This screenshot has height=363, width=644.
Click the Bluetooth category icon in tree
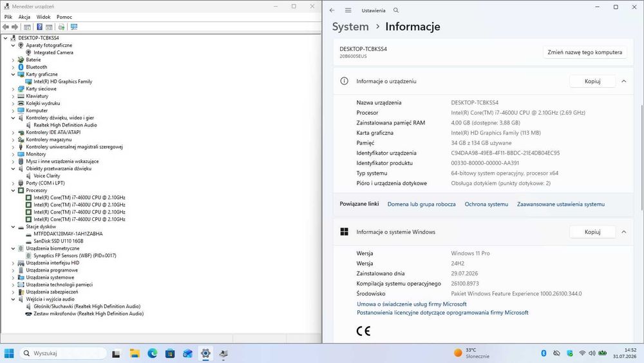pyautogui.click(x=21, y=67)
